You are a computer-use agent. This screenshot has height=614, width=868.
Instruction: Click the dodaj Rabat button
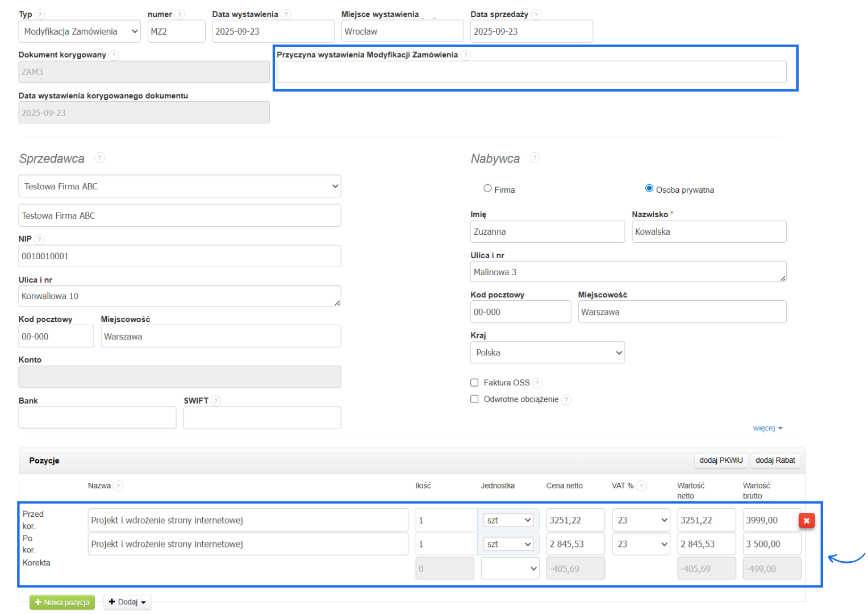(x=775, y=460)
